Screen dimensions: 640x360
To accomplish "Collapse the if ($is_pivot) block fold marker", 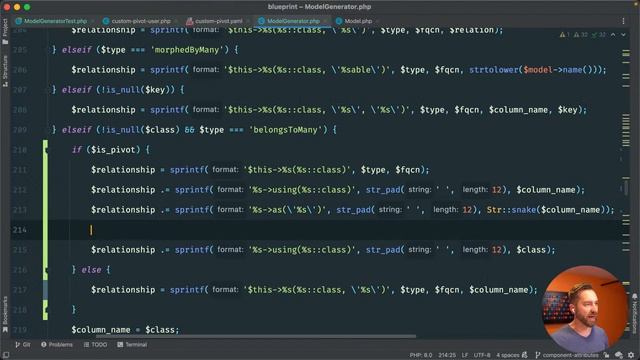I will pyautogui.click(x=46, y=150).
